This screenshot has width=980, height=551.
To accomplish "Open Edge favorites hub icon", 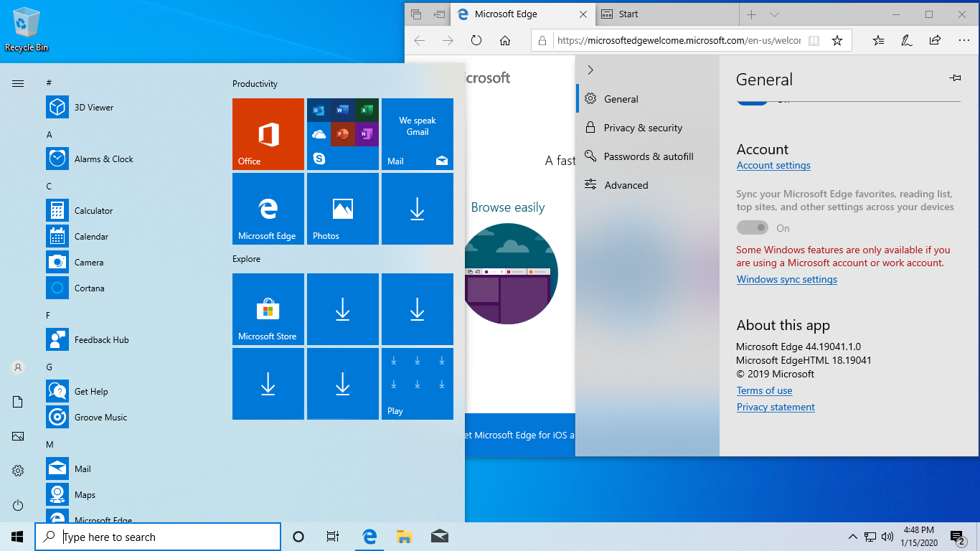I will click(x=879, y=41).
